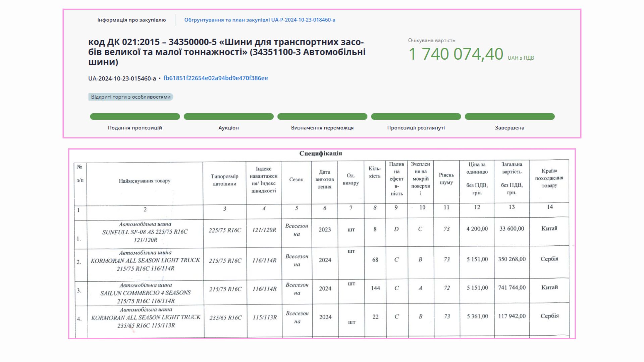Screen dimensions: 644x362
Task: Click the fb61851f22654e02a94bd9e470f386ee hash link
Action: coord(215,78)
